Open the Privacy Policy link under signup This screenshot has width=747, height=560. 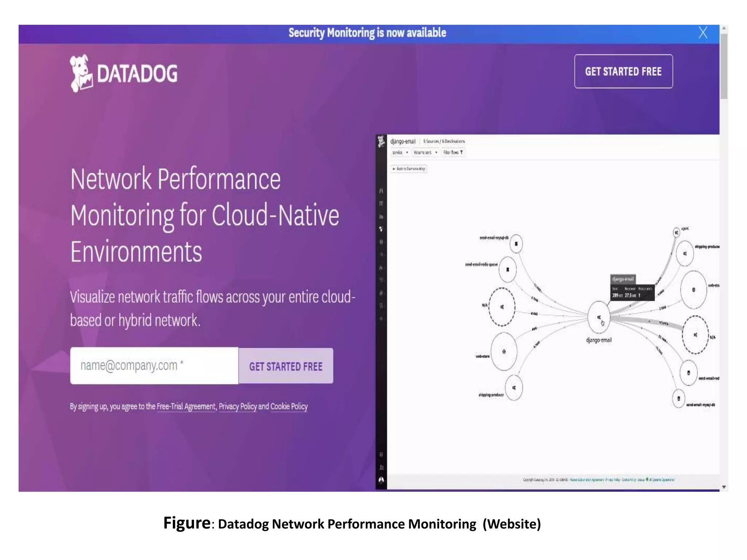coord(238,407)
